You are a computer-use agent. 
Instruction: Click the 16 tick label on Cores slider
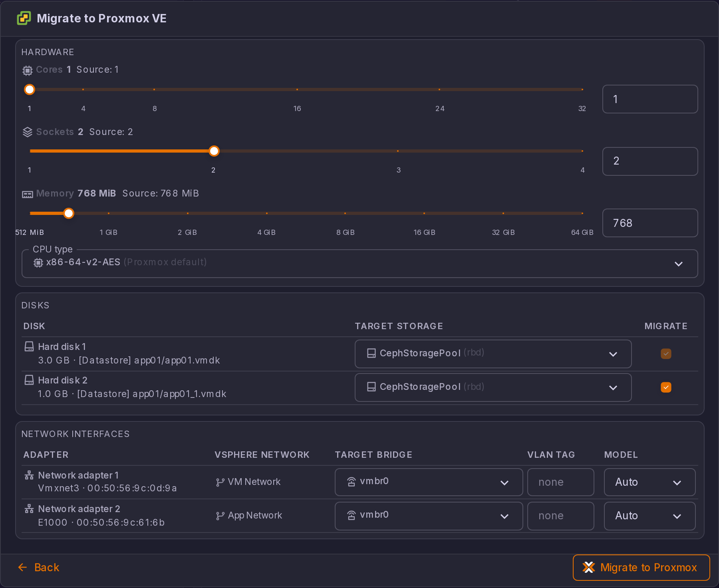[297, 109]
